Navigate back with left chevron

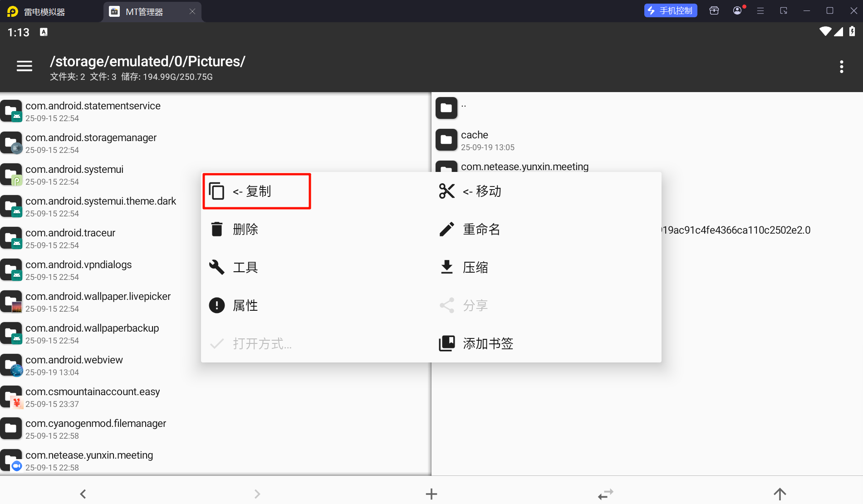click(x=83, y=494)
